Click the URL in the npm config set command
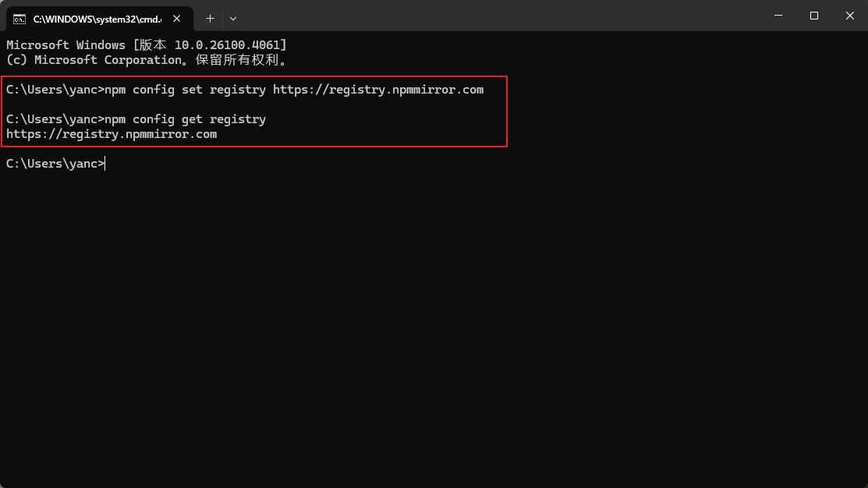Screen dimensions: 868x488 point(378,90)
